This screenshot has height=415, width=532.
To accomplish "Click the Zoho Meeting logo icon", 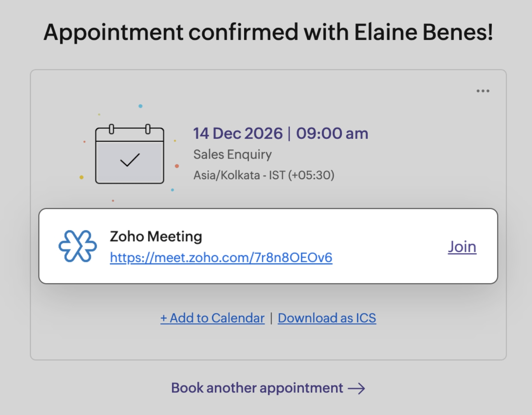I will [78, 246].
